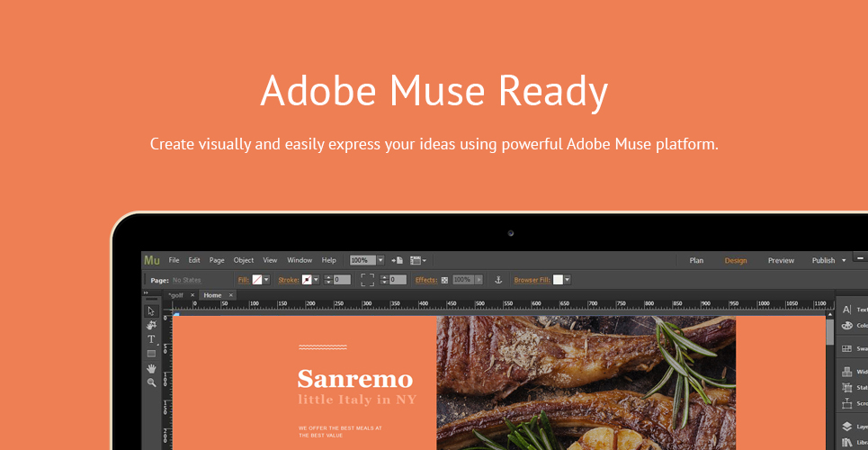
Task: Open the Browser Fill color swatch
Action: 558,280
